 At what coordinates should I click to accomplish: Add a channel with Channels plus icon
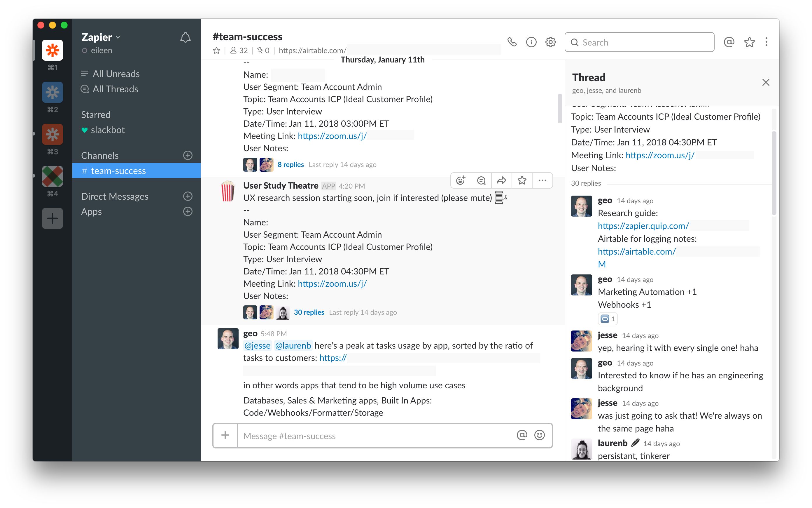coord(188,155)
